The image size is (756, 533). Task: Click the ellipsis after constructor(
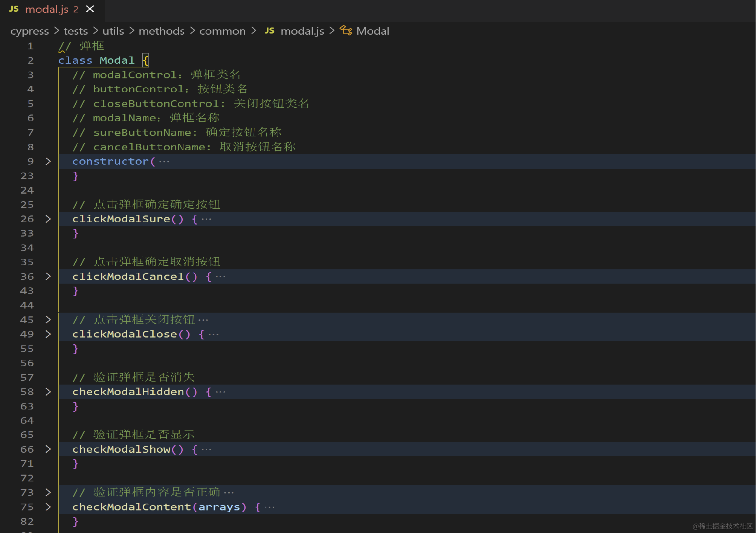164,162
